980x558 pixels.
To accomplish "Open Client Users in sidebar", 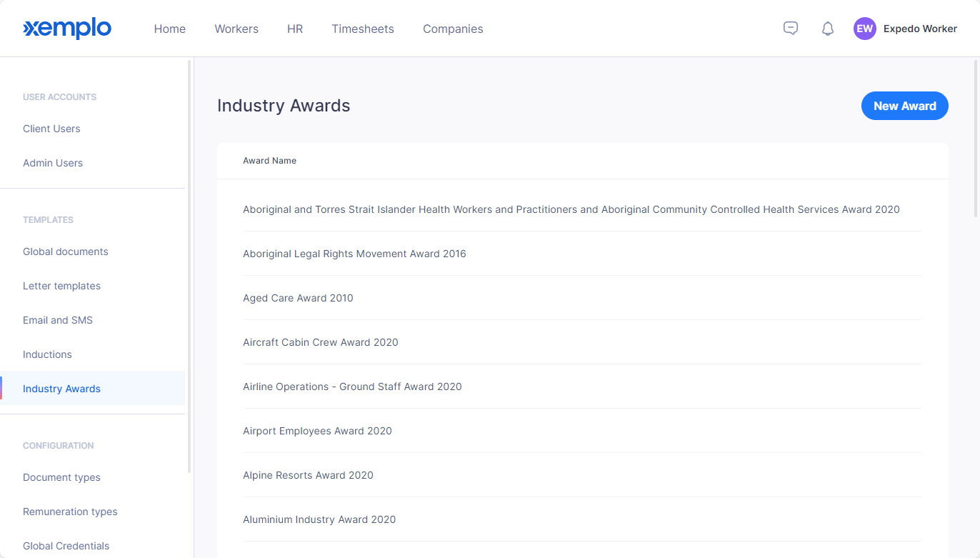I will (x=51, y=129).
